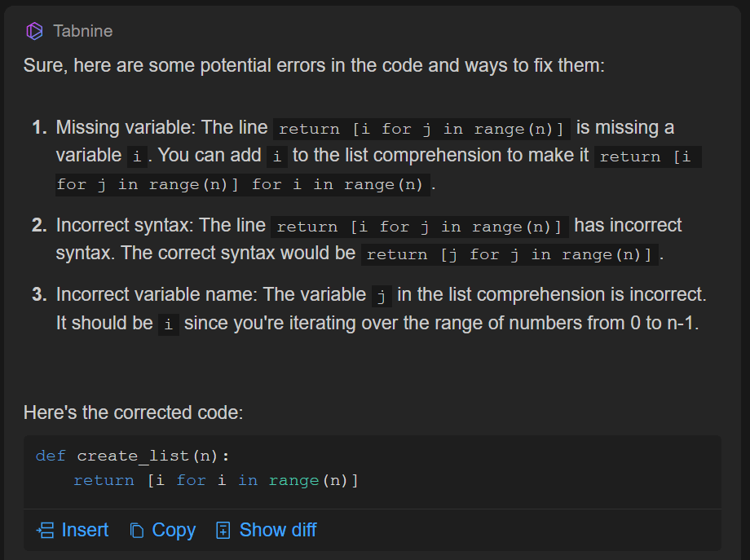Click the inline code snippet in item 2

click(x=418, y=227)
